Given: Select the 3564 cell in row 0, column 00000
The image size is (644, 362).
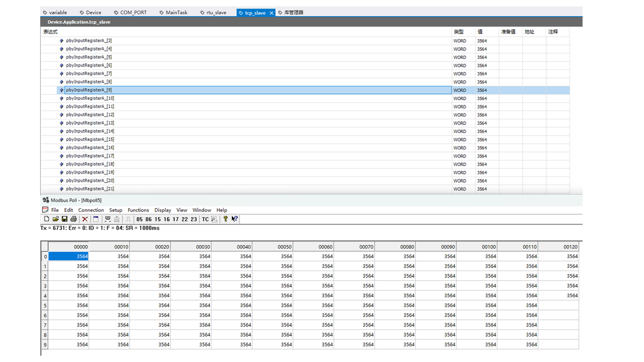Looking at the screenshot, I should [x=69, y=256].
